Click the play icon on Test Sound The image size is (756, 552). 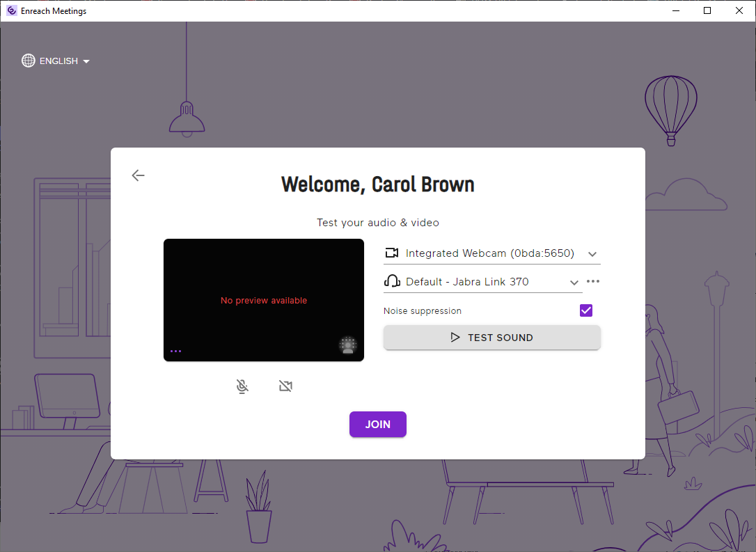coord(455,338)
